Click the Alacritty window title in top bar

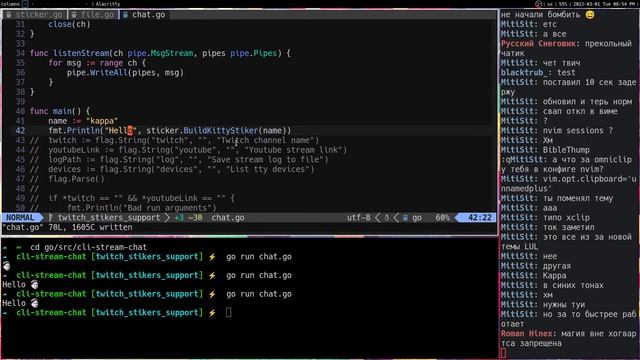coord(108,4)
